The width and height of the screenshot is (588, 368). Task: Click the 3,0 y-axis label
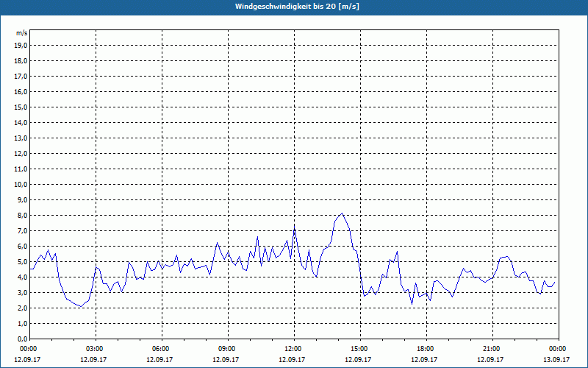(23, 292)
